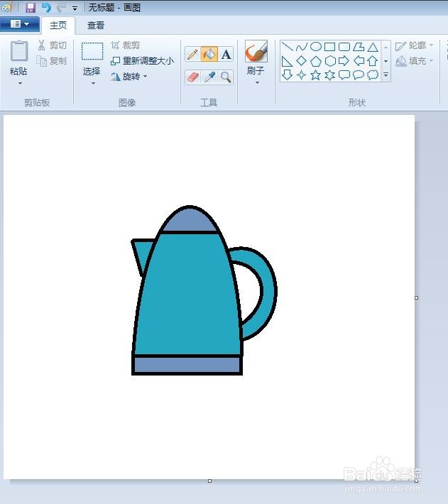The width and height of the screenshot is (448, 504).
Task: Open the Paint file menu button
Action: point(20,24)
